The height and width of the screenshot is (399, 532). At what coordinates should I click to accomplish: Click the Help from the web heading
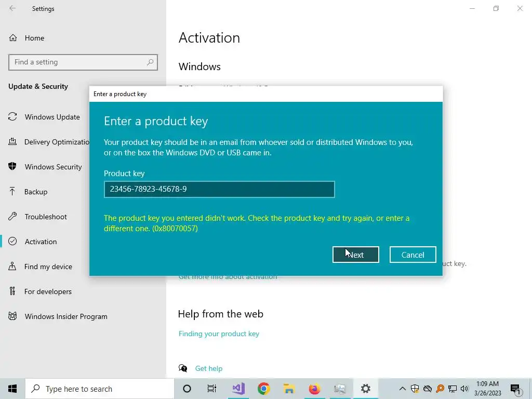pyautogui.click(x=220, y=314)
